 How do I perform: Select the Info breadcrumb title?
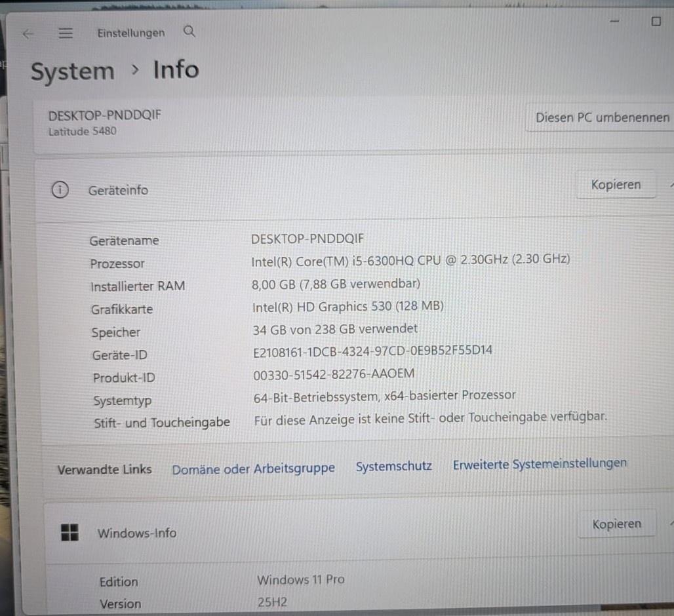[x=176, y=69]
